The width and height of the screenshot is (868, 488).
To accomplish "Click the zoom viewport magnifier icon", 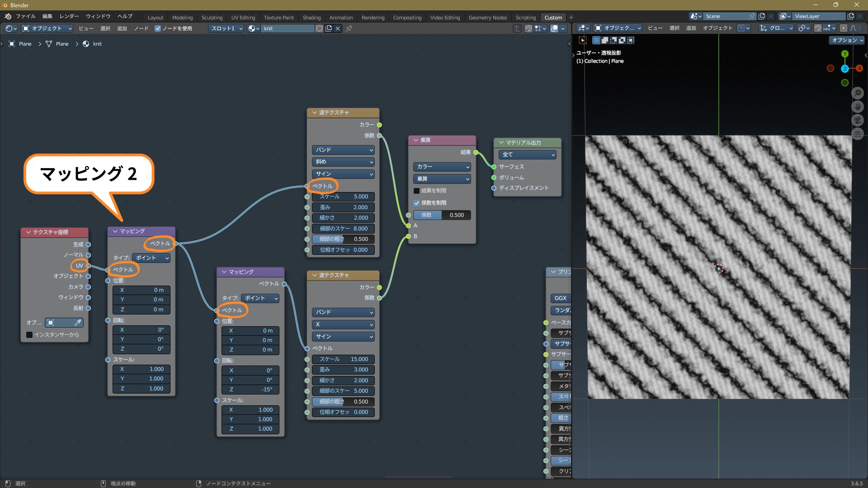I will [x=857, y=93].
